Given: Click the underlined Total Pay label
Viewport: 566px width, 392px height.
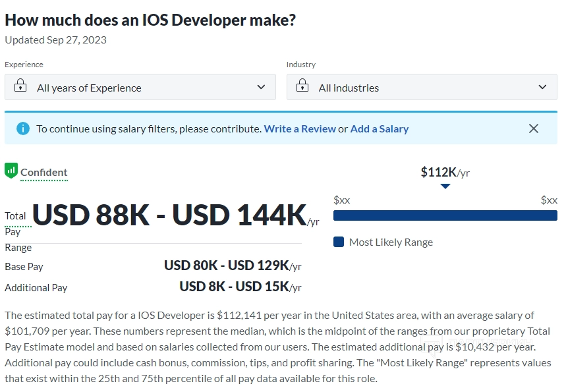Looking at the screenshot, I should (15, 216).
